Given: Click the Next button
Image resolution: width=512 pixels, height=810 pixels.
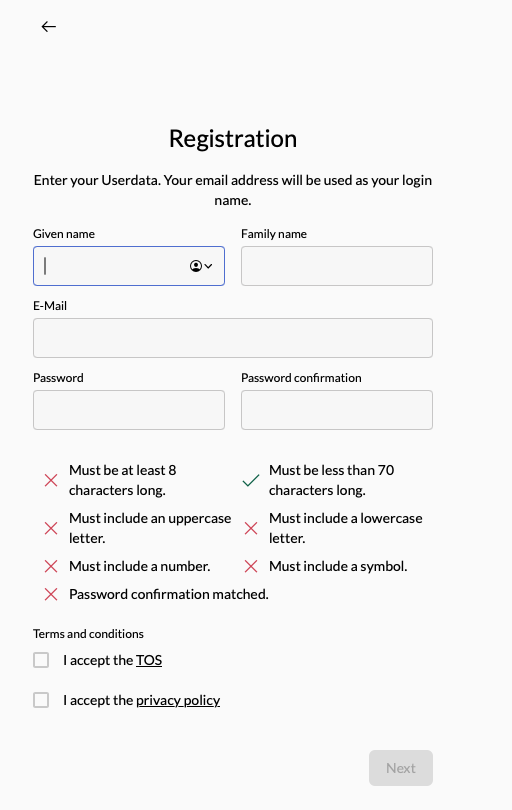Looking at the screenshot, I should click(x=401, y=768).
